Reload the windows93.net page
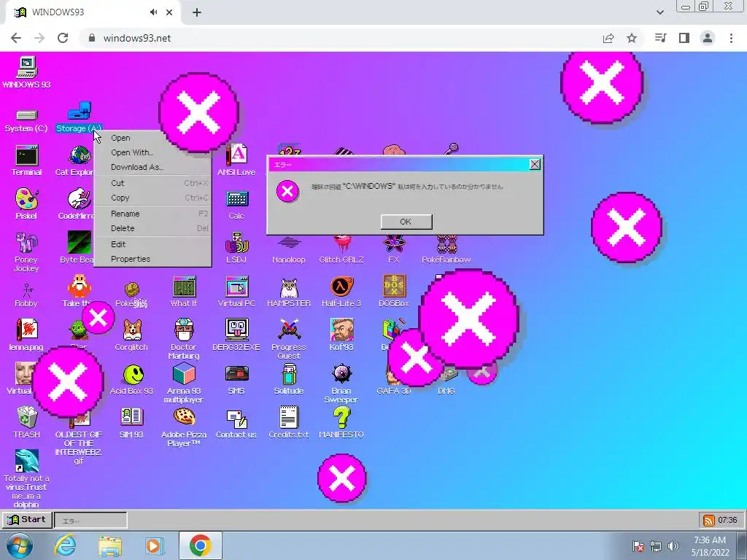Screen dimensions: 747x560 63,38
